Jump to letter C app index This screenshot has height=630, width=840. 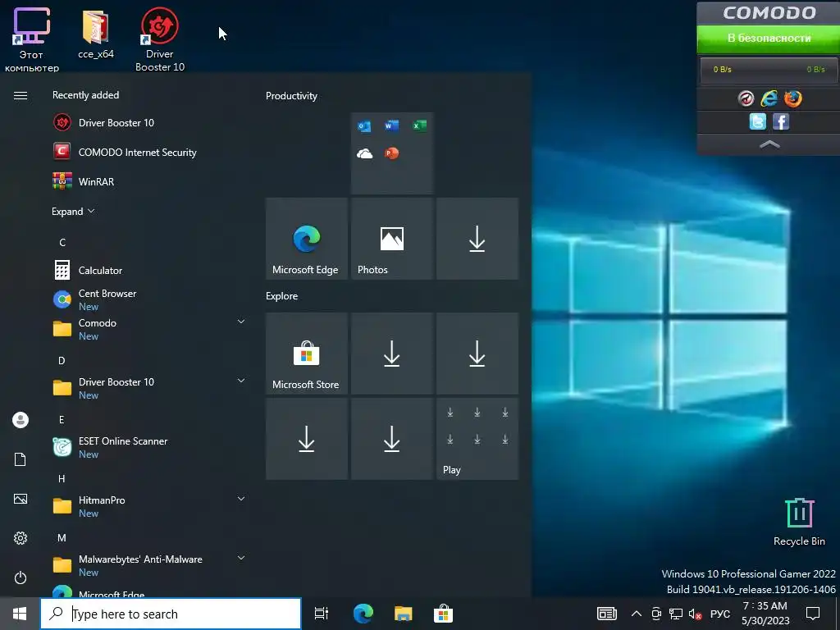click(62, 243)
